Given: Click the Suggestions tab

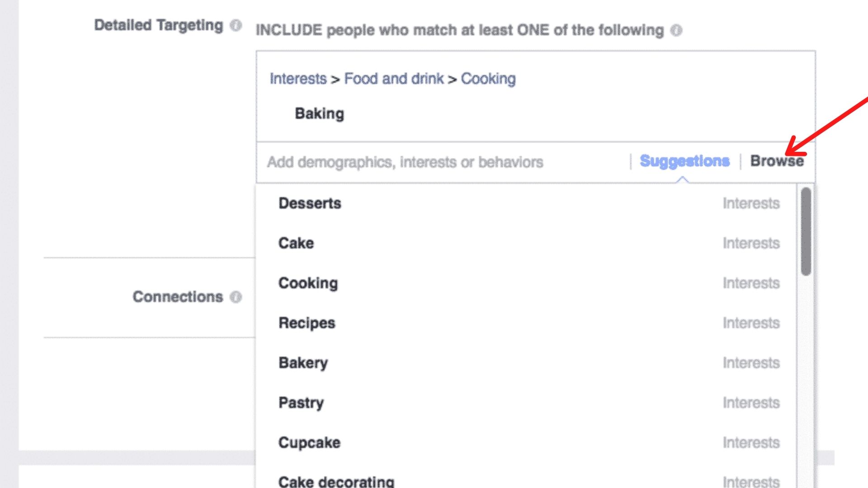Looking at the screenshot, I should coord(684,161).
